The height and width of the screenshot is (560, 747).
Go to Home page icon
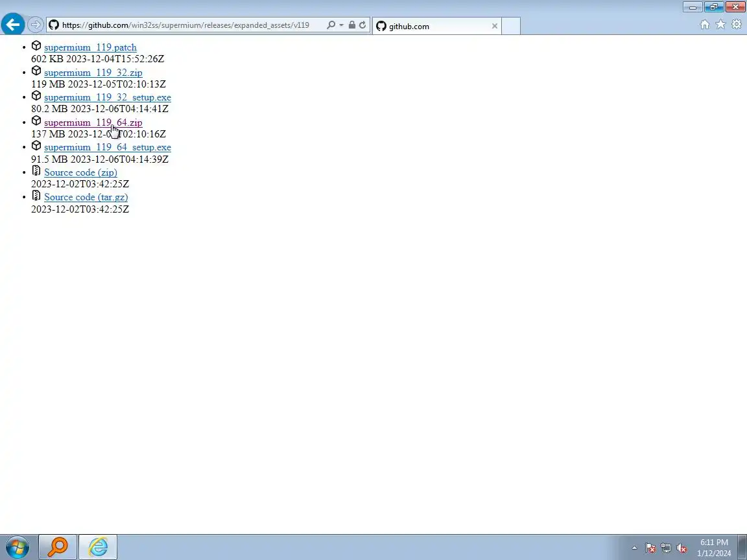(705, 25)
